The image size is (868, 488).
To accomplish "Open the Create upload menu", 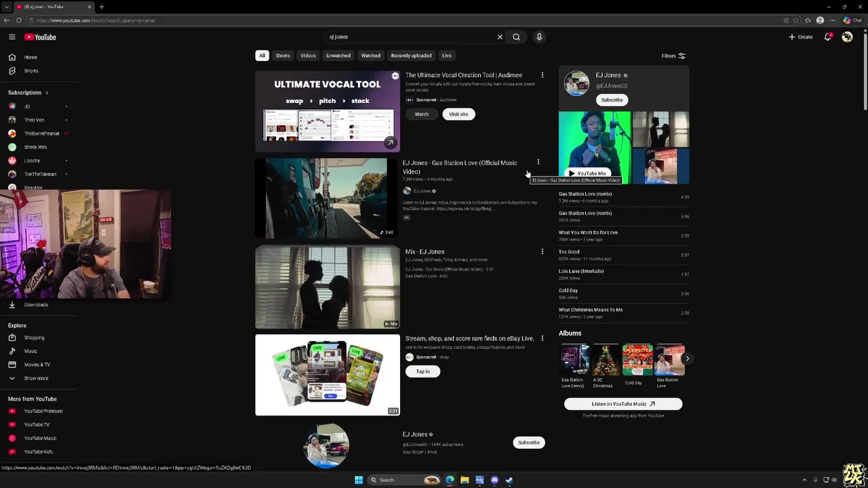I will tap(801, 37).
